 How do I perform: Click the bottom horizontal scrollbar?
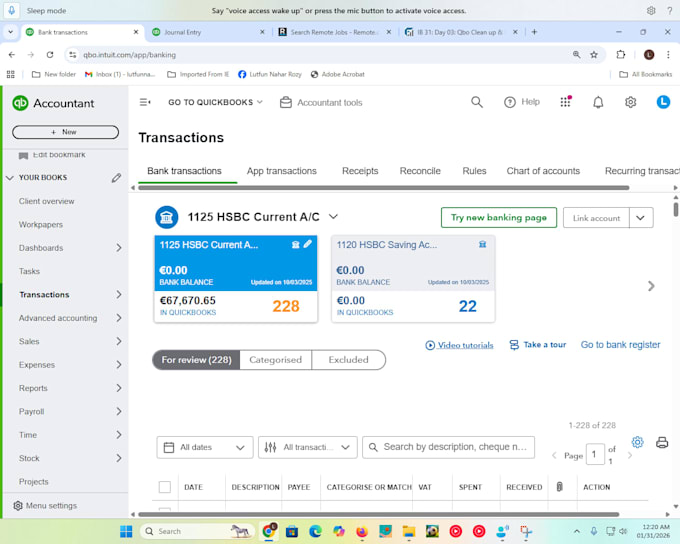(x=378, y=515)
